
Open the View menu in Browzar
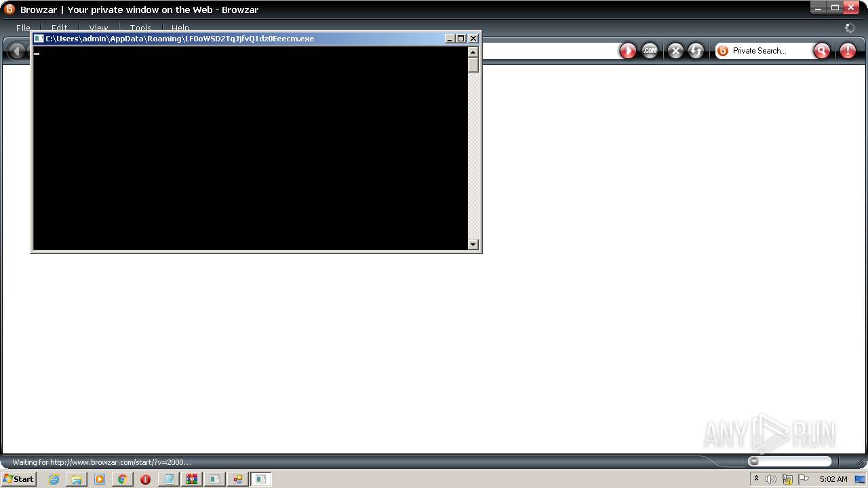(99, 28)
